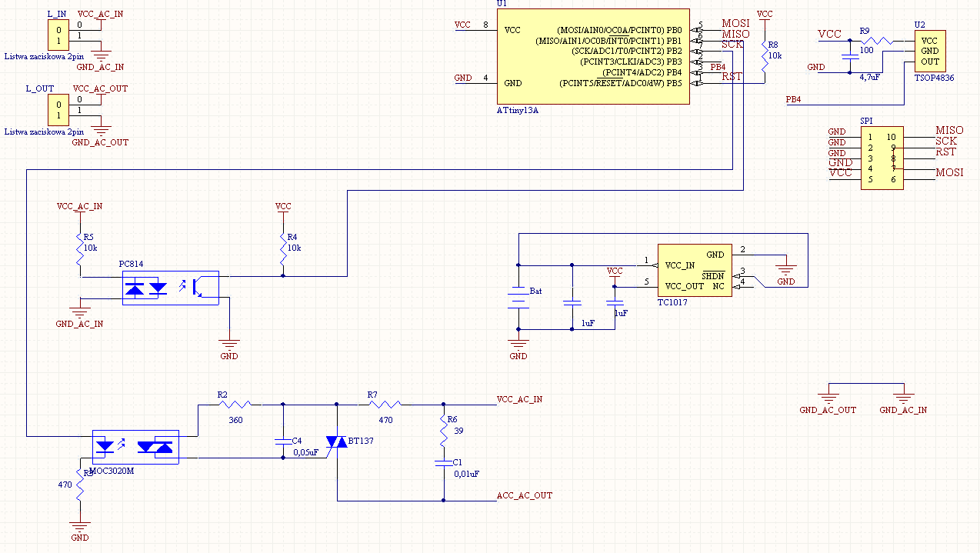This screenshot has width=980, height=553.
Task: Click capacitor C4 0,05uF
Action: [284, 442]
